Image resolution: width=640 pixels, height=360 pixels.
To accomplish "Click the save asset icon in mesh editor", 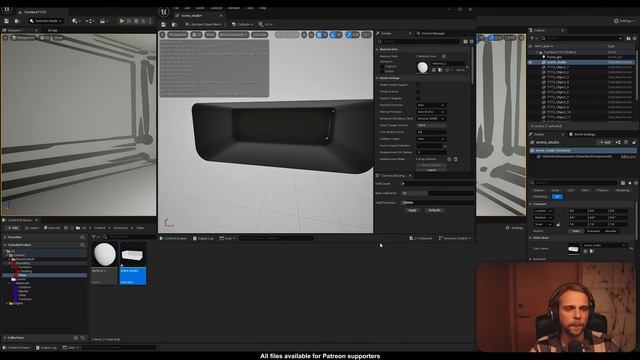I will click(x=164, y=24).
